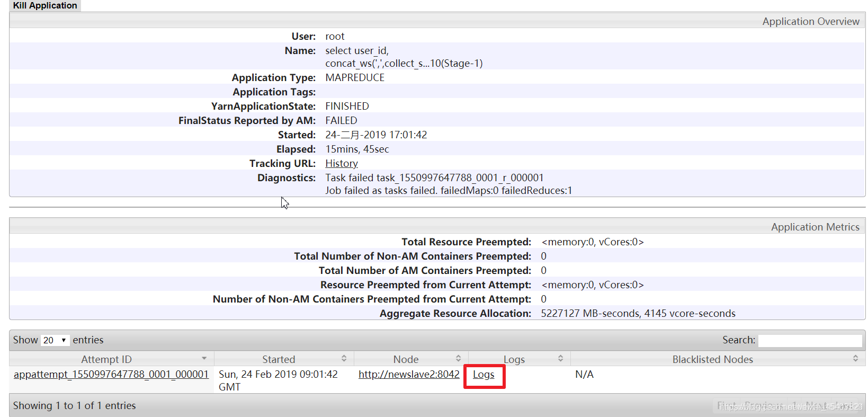Focus the Search input field
Image resolution: width=868 pixels, height=417 pixels.
tap(810, 340)
